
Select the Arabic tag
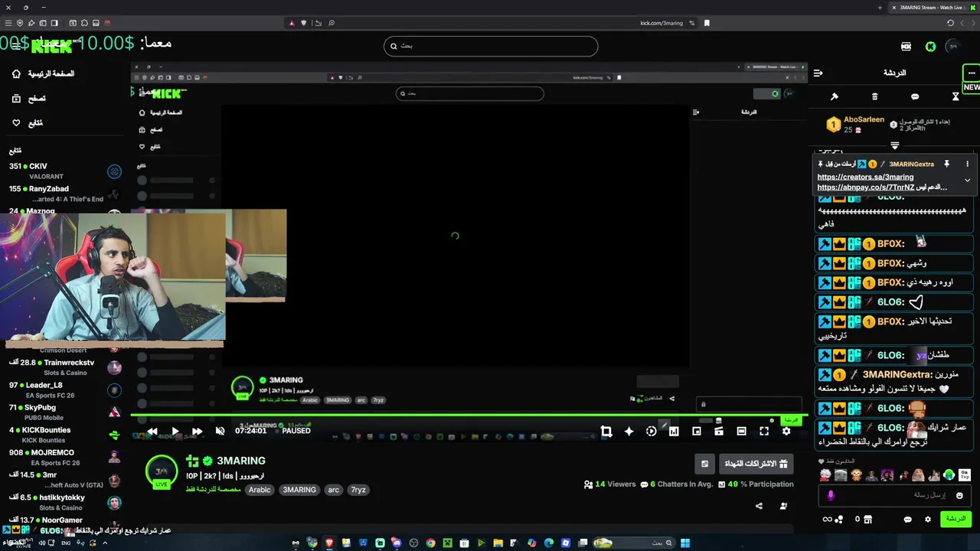coord(260,490)
